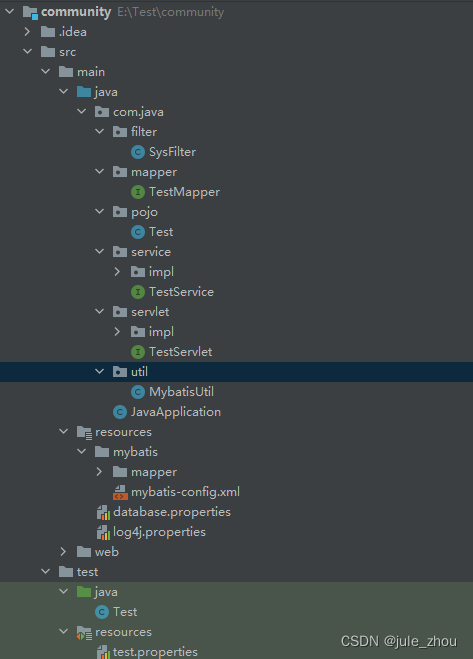Image resolution: width=473 pixels, height=659 pixels.
Task: Select the Test class in test java
Action: 116,612
